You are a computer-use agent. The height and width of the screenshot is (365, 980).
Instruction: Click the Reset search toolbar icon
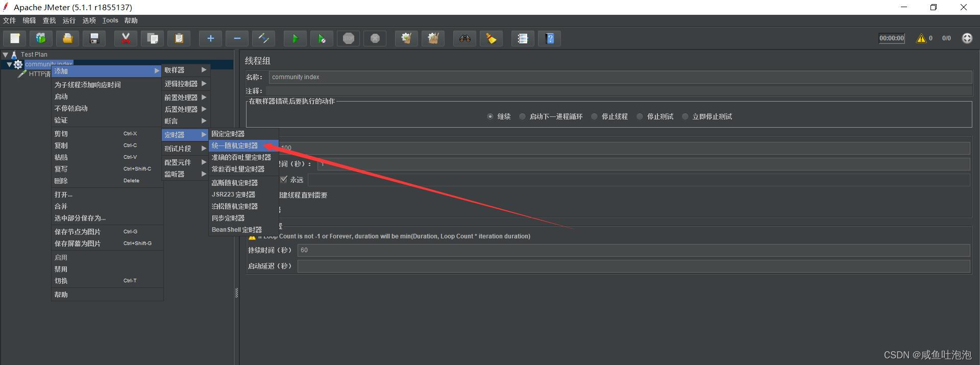491,38
